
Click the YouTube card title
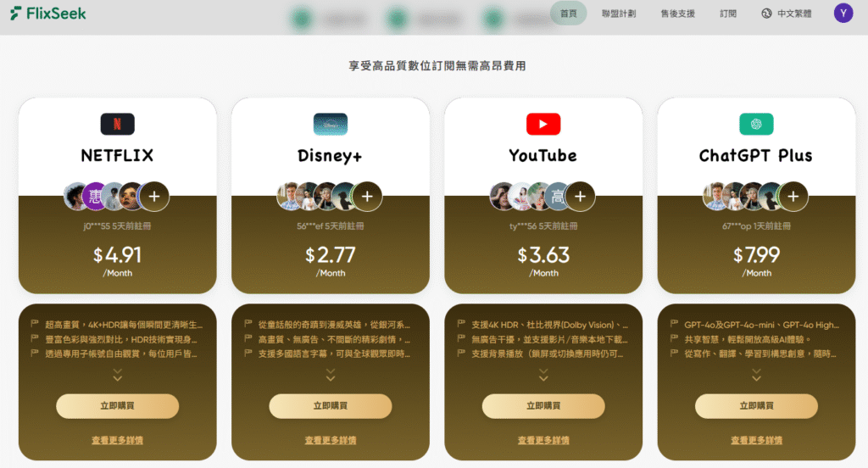point(543,156)
